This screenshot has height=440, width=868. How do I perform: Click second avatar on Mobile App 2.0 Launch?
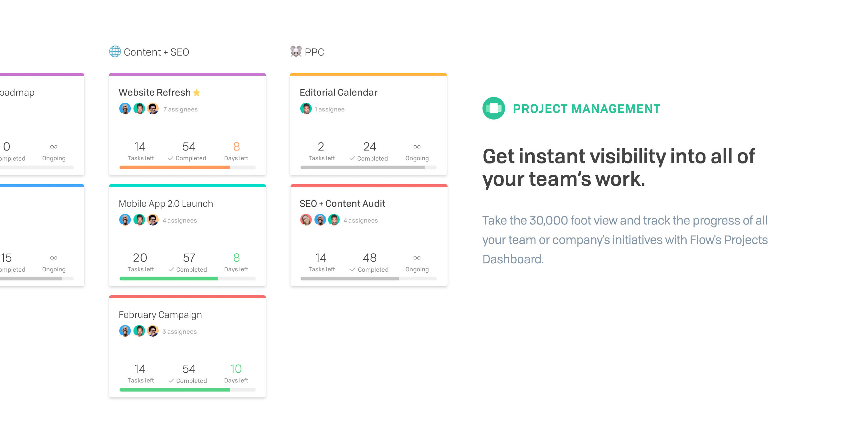tap(139, 220)
